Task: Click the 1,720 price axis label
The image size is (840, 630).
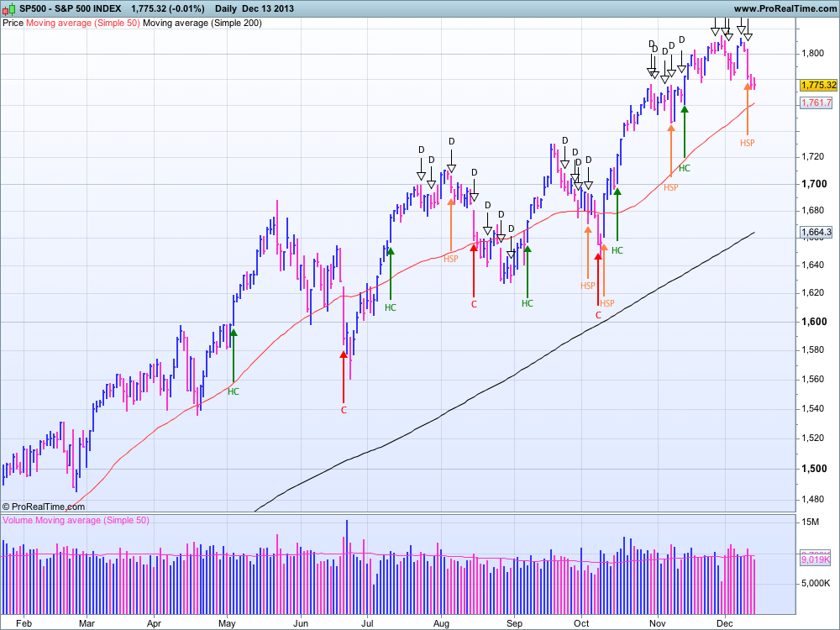Action: coord(812,156)
